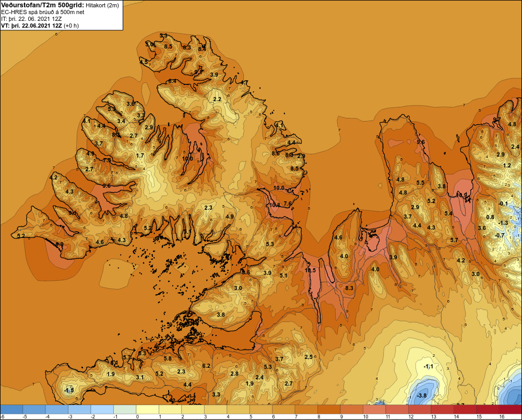The width and height of the screenshot is (522, 420).
Task: Click the '10' label on the color legend
Action: pyautogui.click(x=365, y=417)
